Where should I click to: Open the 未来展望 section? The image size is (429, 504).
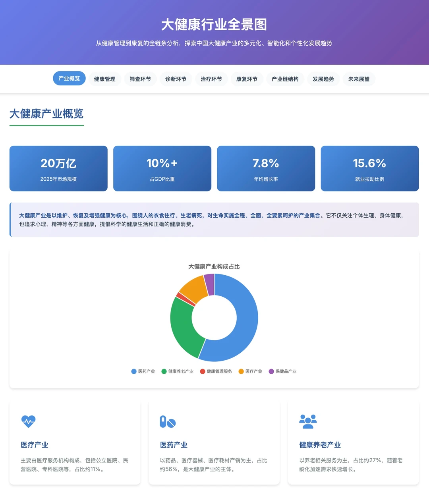[359, 79]
